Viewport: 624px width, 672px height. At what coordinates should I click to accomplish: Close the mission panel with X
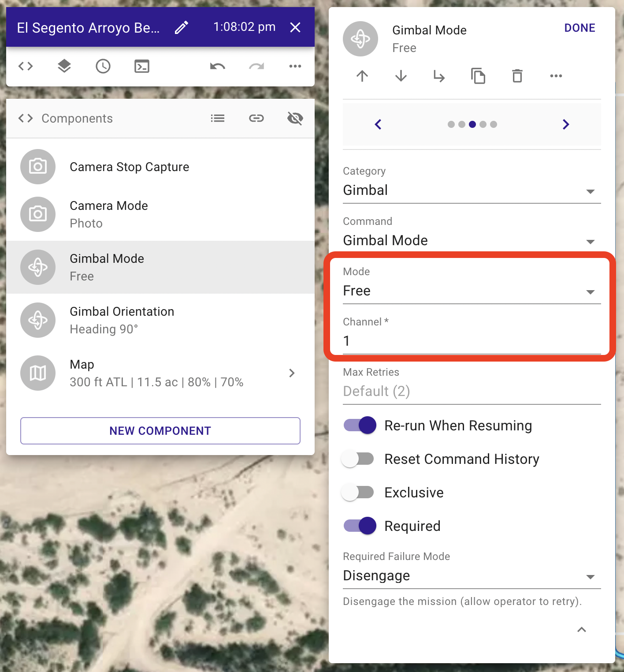[295, 27]
